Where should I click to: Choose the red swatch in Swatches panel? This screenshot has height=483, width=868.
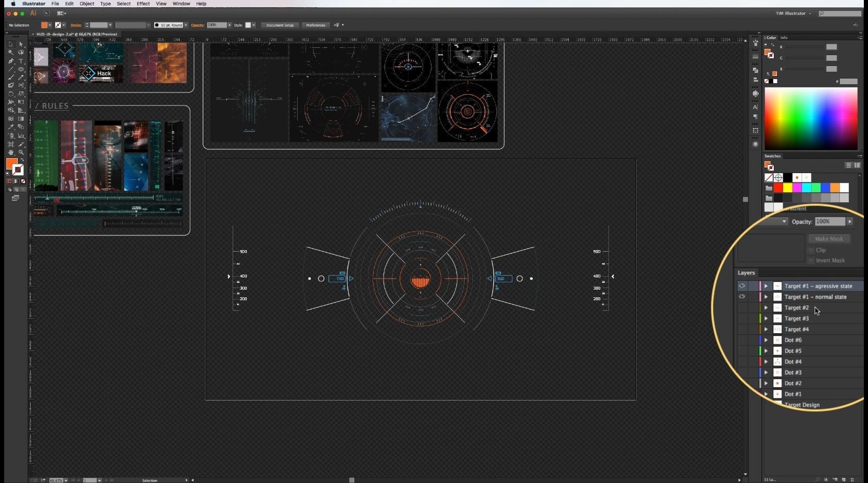(778, 188)
